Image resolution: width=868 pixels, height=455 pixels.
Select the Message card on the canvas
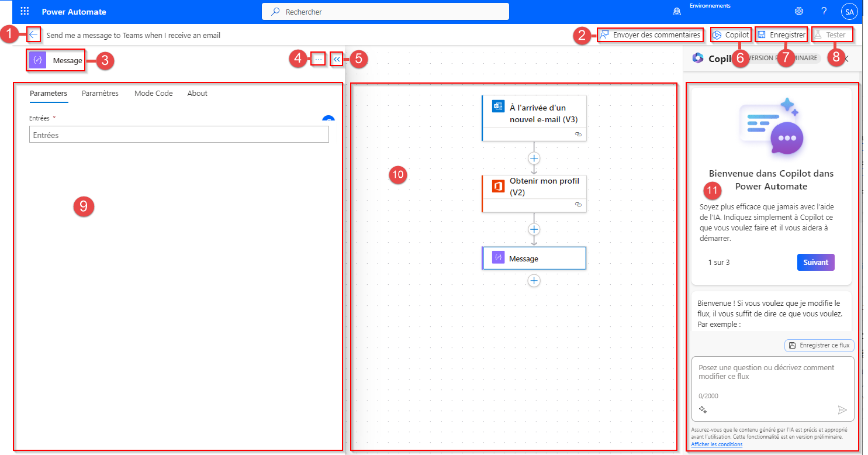pyautogui.click(x=534, y=258)
